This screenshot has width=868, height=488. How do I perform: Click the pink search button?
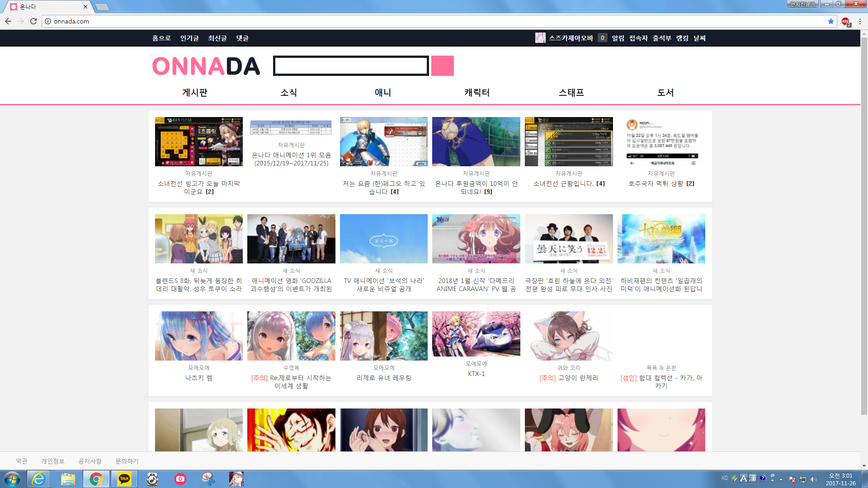pyautogui.click(x=442, y=66)
